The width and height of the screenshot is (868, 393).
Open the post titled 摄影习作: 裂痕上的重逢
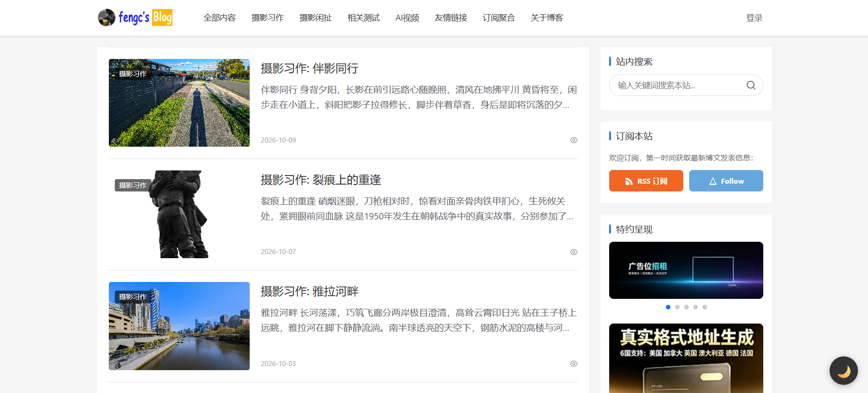tap(321, 180)
